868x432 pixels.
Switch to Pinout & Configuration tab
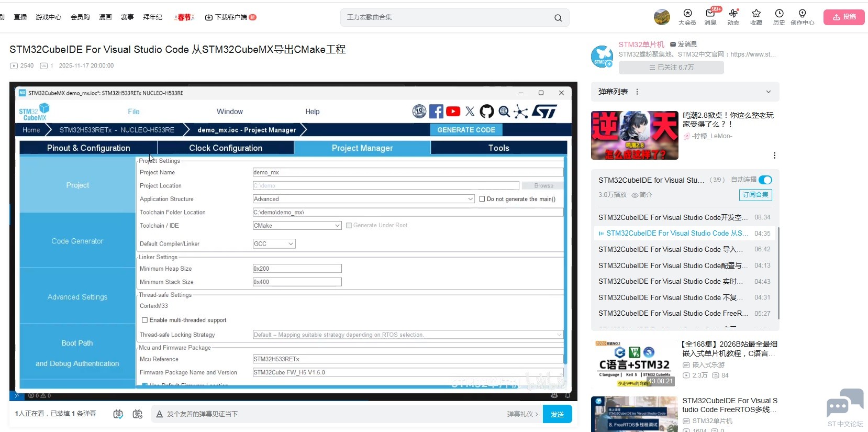coord(88,148)
